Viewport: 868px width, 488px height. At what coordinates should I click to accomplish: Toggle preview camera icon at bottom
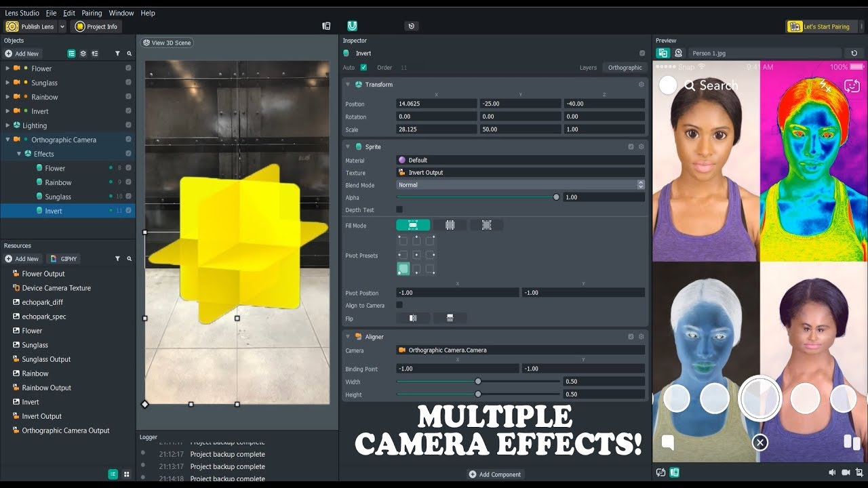point(846,472)
